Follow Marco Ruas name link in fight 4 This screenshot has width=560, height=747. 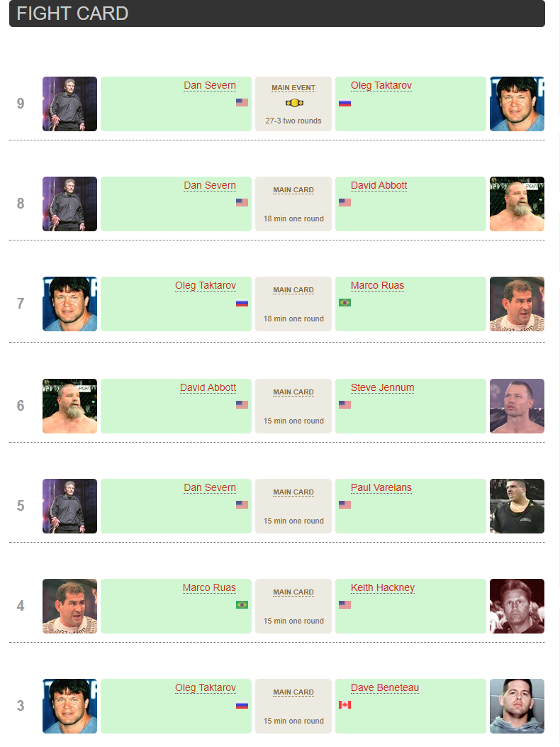tap(209, 588)
